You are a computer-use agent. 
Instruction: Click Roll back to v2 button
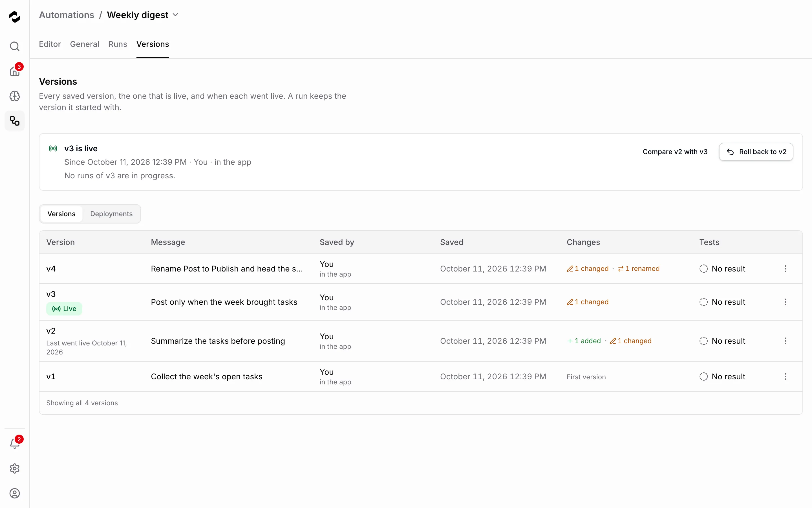pyautogui.click(x=756, y=152)
